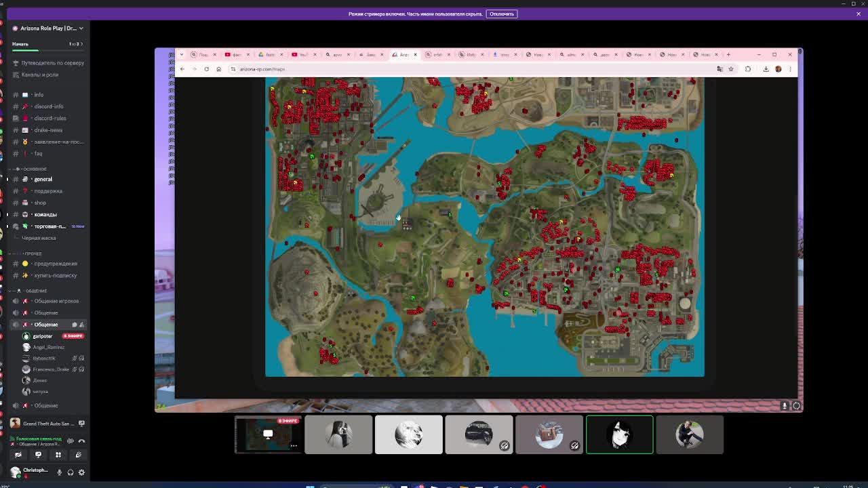Screen dimensions: 868x488
Task: Stop streaming icon beside Grand Theft Auto San
Action: [81, 424]
